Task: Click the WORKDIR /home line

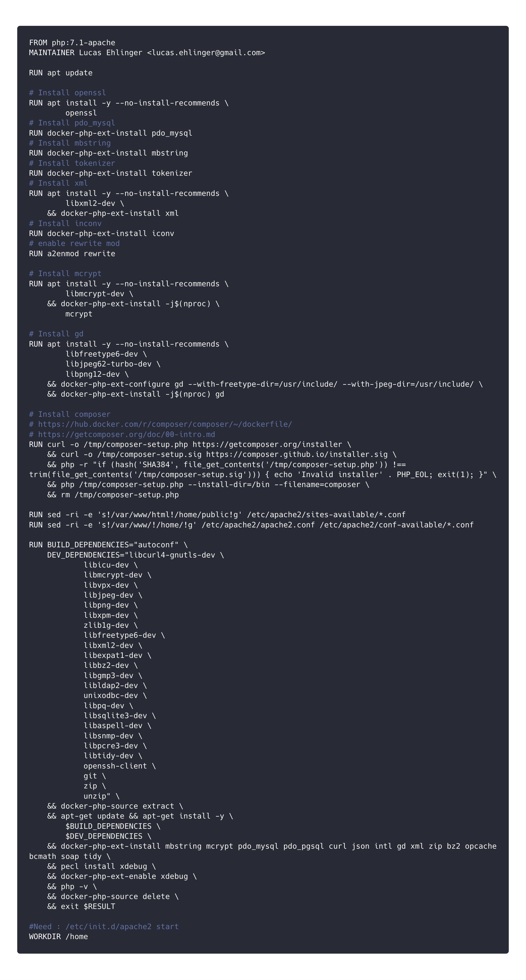Action: tap(58, 937)
